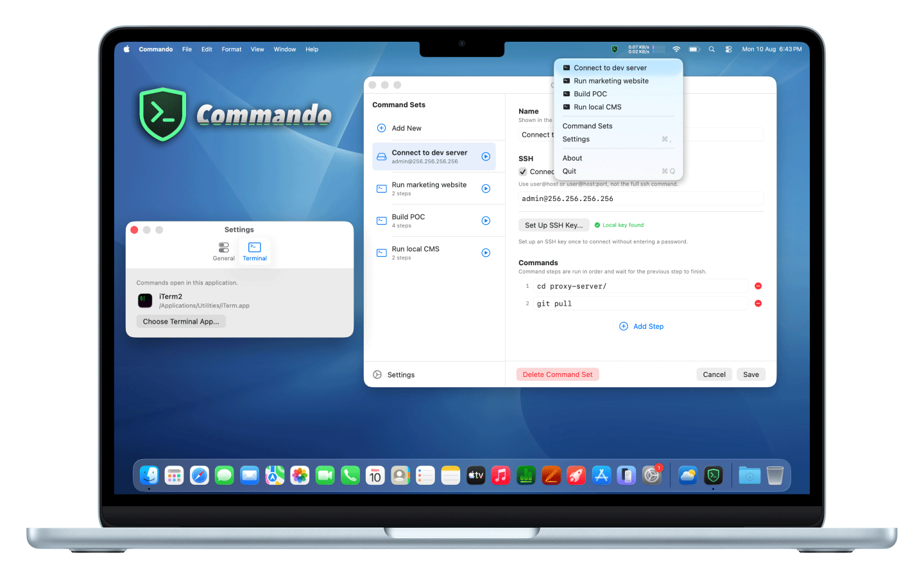Click the menu bar clock 'Mon 10 Aug 6:43 PM'
The height and width of the screenshot is (578, 924).
(772, 49)
